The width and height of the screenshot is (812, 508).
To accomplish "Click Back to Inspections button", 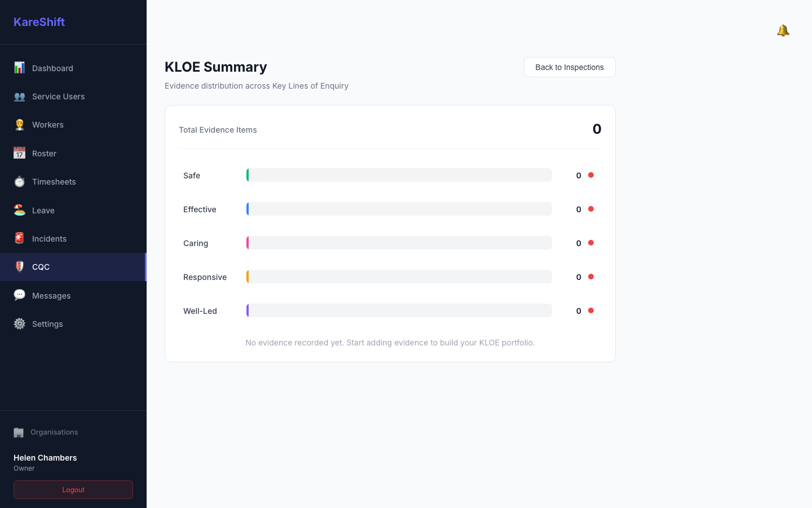I will click(570, 67).
